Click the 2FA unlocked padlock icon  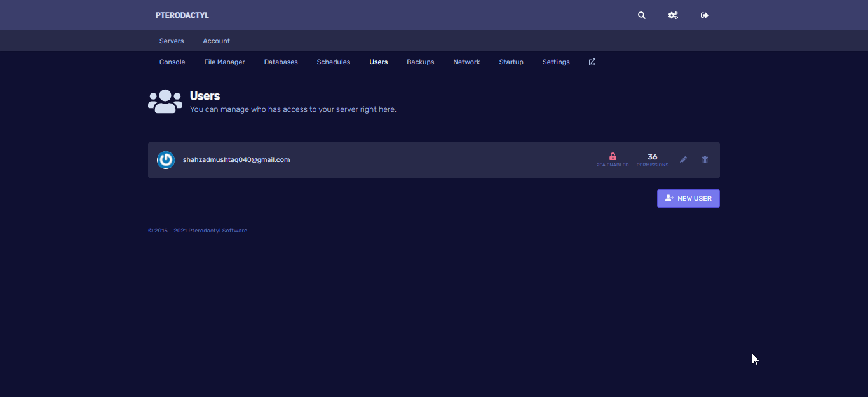613,156
